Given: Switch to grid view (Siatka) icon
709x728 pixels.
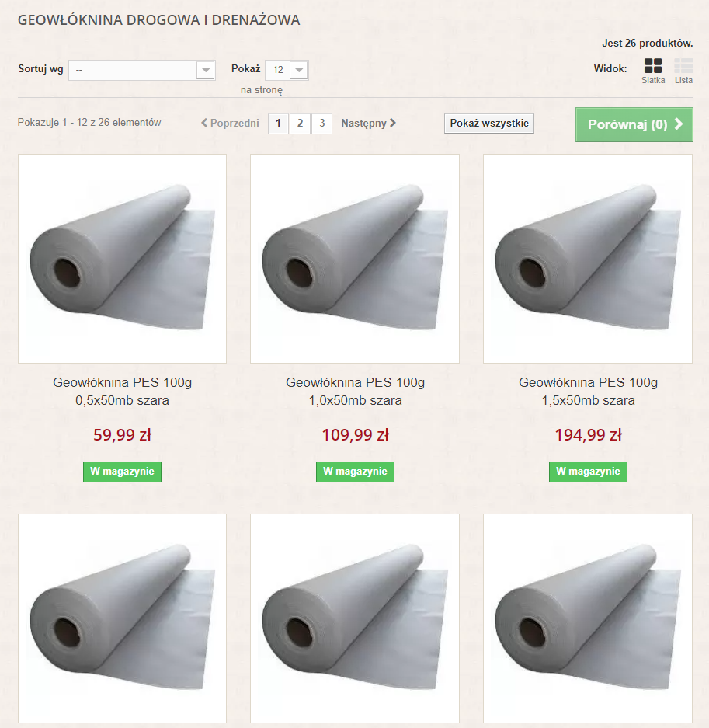Looking at the screenshot, I should point(653,66).
